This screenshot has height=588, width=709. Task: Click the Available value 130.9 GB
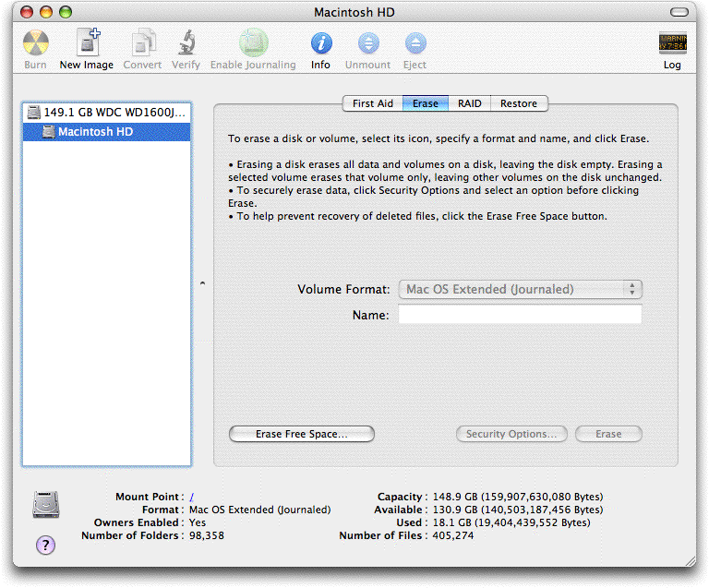point(518,510)
